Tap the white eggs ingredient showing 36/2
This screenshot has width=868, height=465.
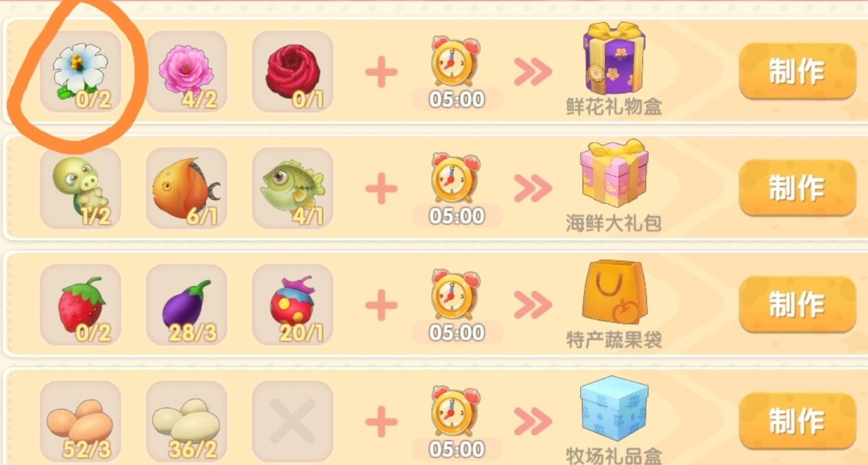click(x=187, y=421)
